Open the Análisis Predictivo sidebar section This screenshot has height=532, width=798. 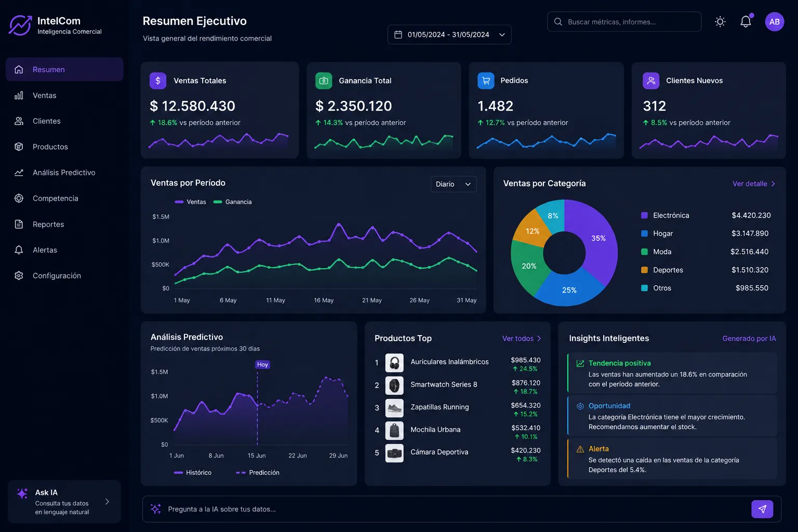coord(64,172)
